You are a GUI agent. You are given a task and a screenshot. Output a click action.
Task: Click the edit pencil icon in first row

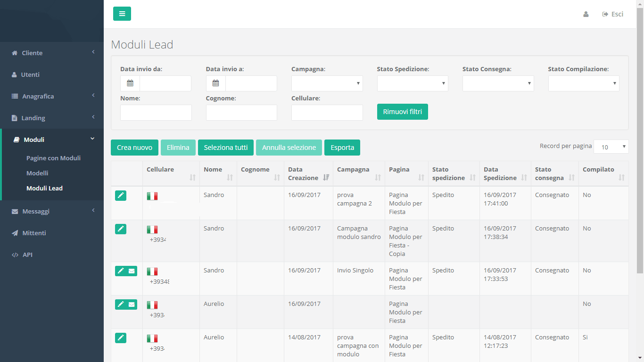pos(121,196)
